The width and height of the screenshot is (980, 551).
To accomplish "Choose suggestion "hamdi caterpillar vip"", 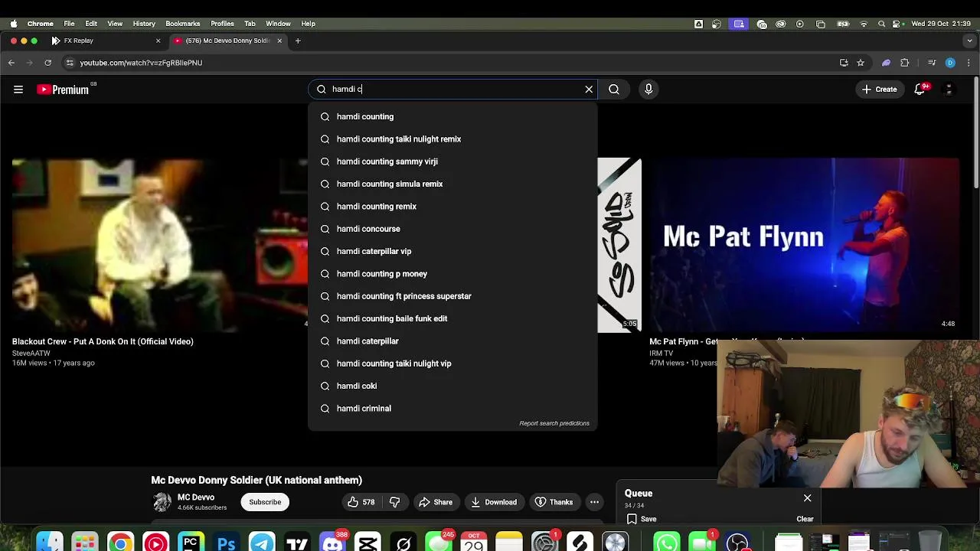I will (452, 251).
